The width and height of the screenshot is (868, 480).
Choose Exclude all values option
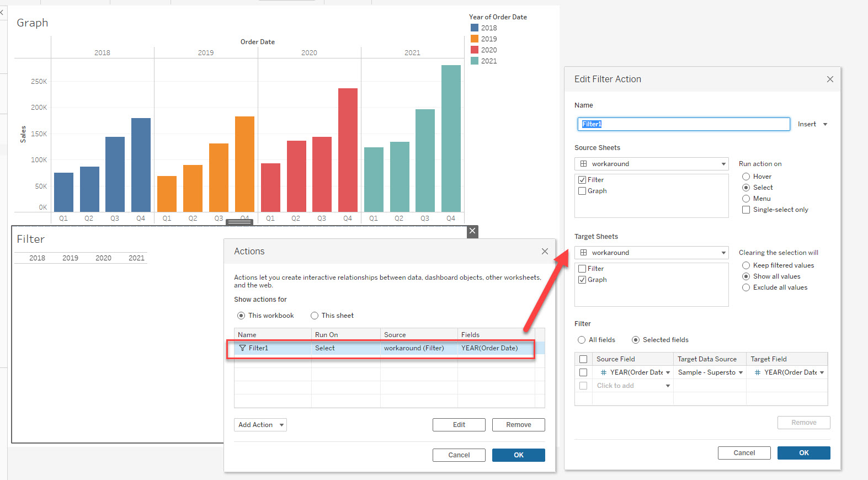746,287
